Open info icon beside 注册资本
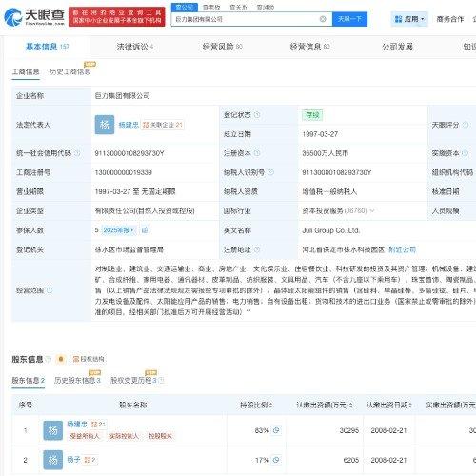The image size is (476, 476). pos(257,153)
